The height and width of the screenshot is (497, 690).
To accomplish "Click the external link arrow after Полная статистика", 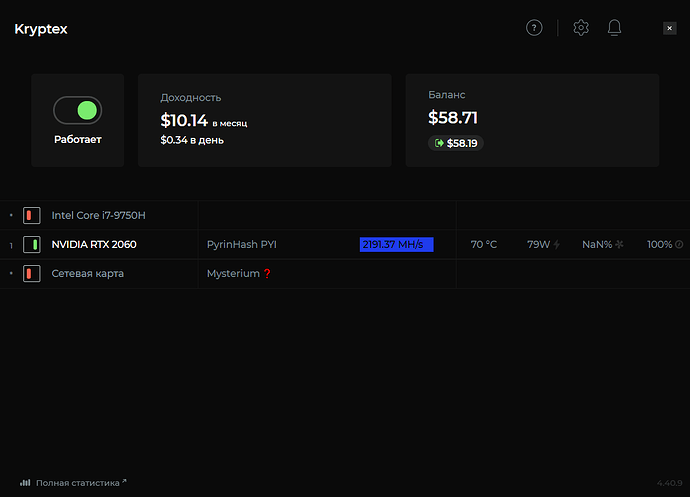I will (x=124, y=481).
